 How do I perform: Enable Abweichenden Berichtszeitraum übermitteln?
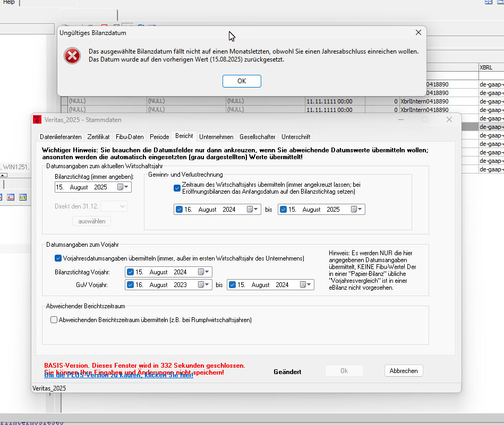click(54, 320)
